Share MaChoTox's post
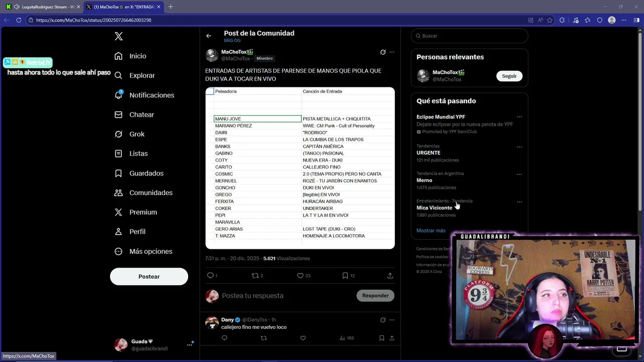 (390, 276)
